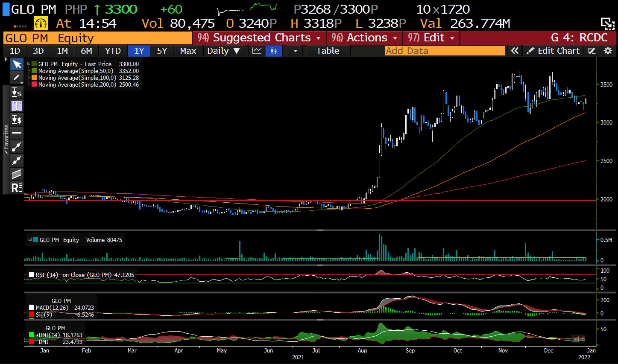Set range to YTD
This screenshot has width=618, height=364.
113,51
